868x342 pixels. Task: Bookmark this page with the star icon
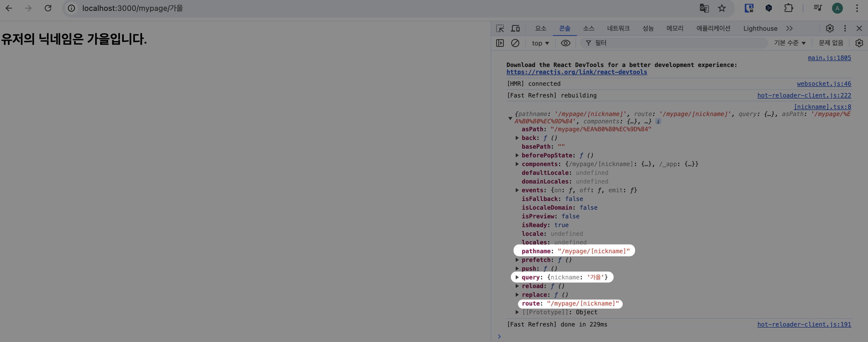[722, 8]
